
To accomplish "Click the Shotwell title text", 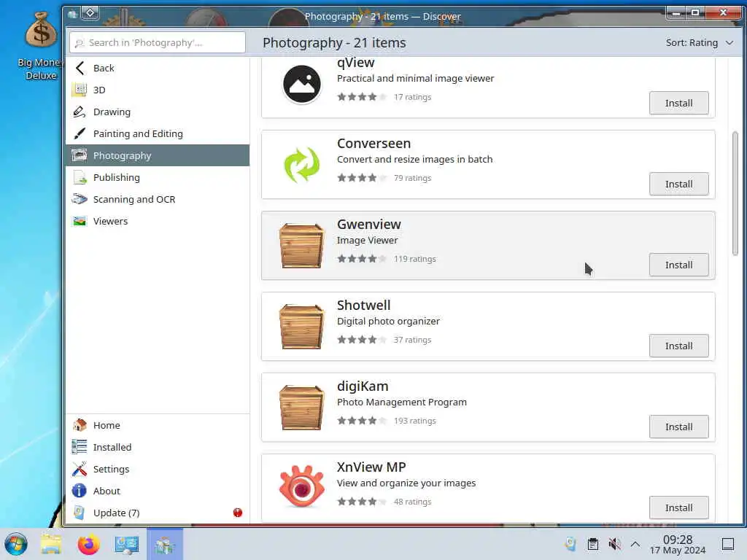I will 363,306.
